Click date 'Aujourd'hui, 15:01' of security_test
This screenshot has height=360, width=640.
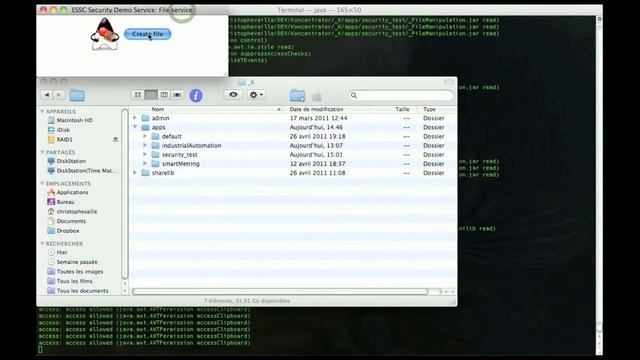(316, 155)
